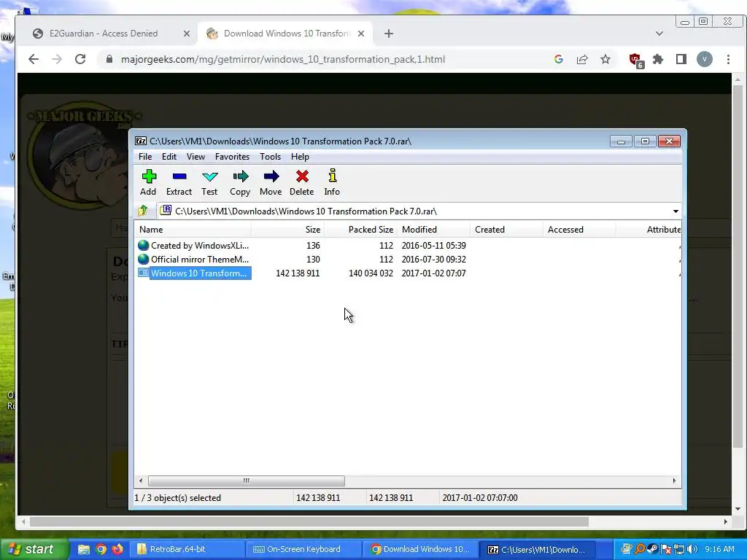Open Chrome three-dot menu
The width and height of the screenshot is (747, 560).
[x=728, y=59]
